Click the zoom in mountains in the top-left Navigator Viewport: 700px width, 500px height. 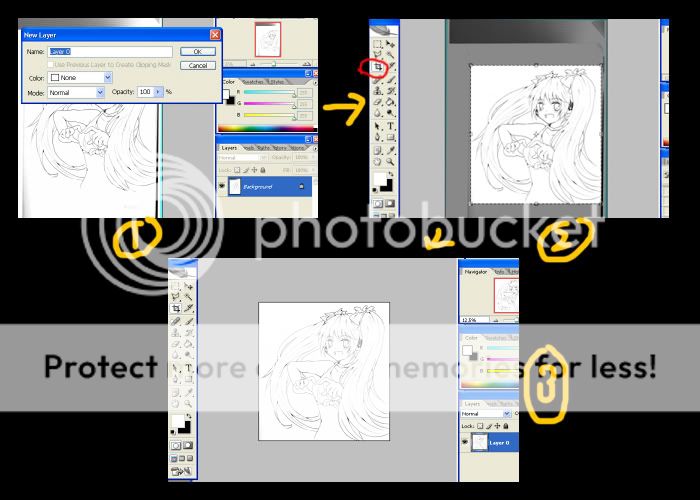(306, 64)
